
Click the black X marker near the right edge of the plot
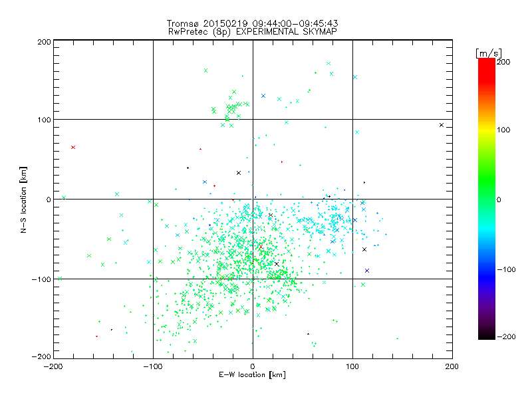442,125
